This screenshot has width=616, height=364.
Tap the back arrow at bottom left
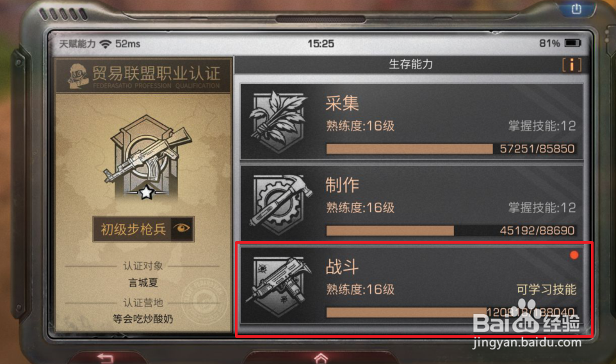pos(105,358)
